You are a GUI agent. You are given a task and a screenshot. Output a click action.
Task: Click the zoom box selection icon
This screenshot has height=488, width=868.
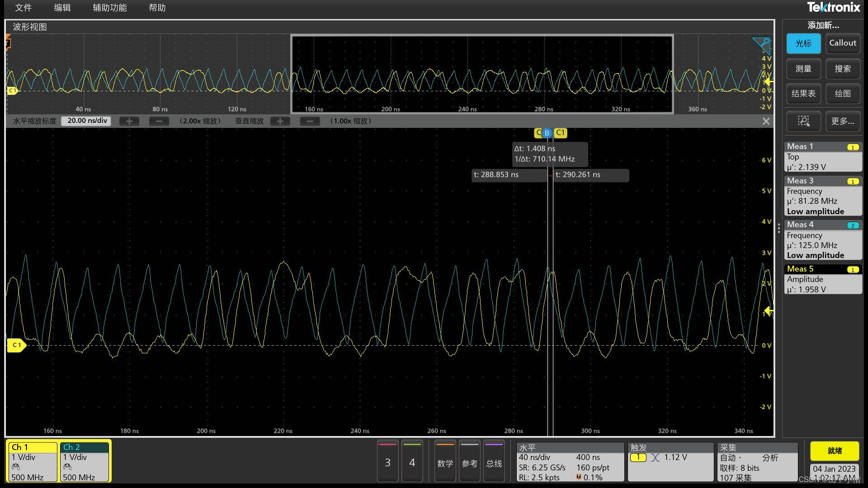click(x=803, y=121)
